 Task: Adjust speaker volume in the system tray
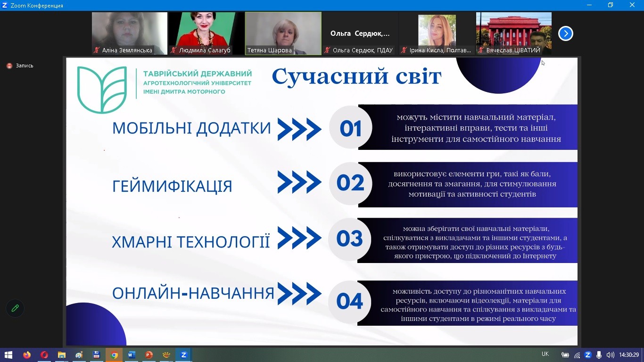[x=610, y=354]
